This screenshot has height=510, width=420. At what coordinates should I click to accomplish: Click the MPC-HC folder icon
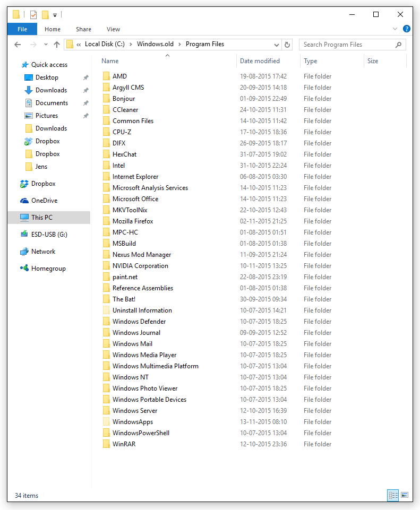106,232
